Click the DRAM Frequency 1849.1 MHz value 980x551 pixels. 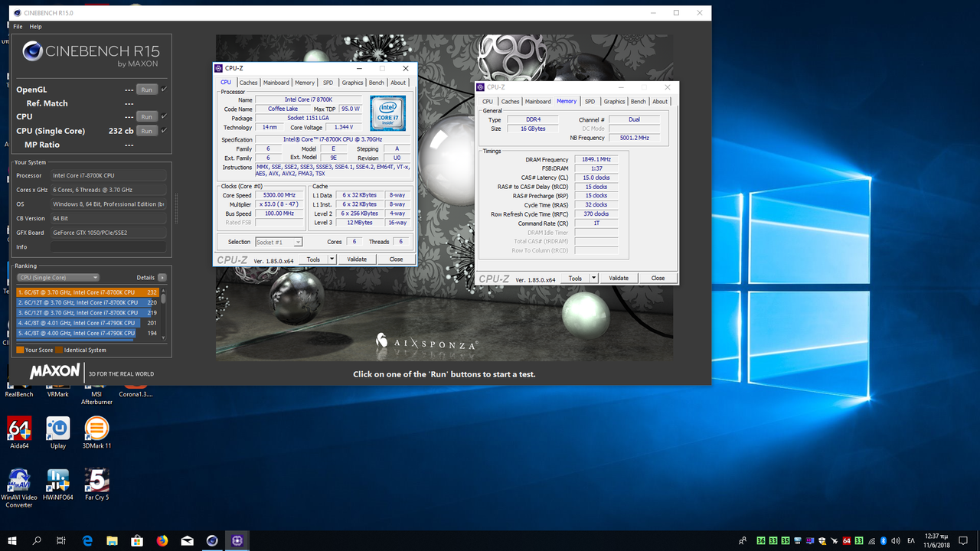click(x=596, y=159)
